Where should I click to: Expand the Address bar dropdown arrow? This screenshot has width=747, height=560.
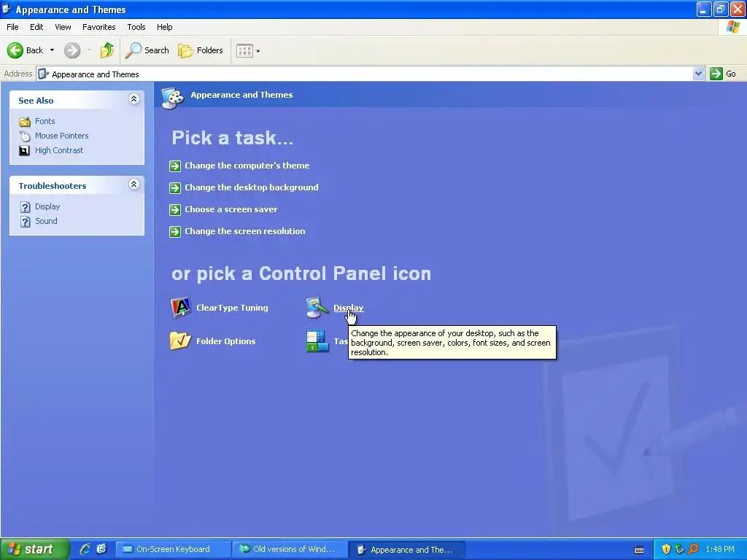[698, 74]
